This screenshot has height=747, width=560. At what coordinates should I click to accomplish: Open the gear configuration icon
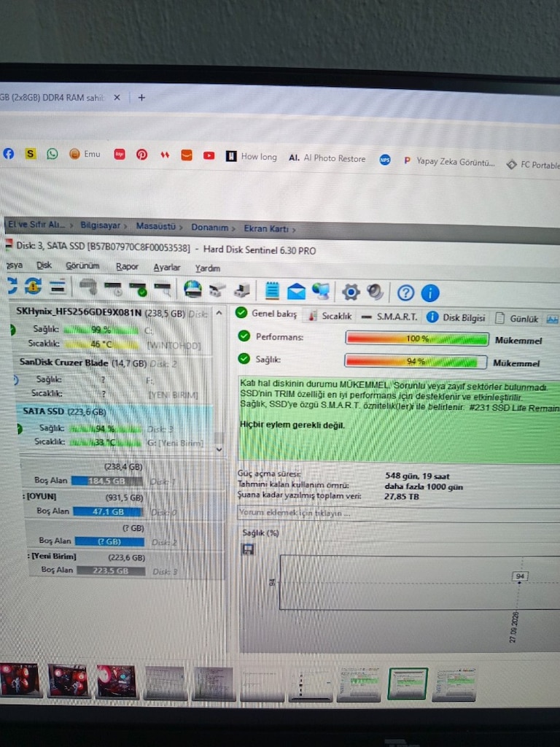click(x=351, y=292)
